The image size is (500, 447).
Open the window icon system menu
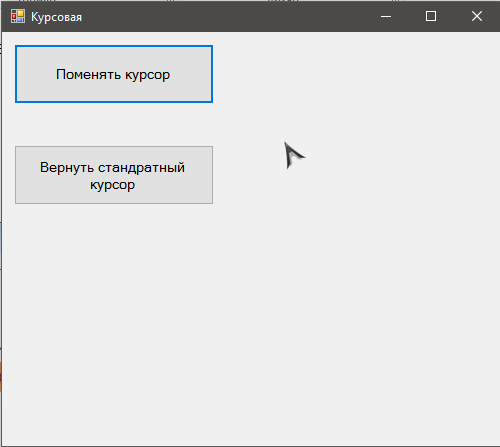tap(18, 16)
